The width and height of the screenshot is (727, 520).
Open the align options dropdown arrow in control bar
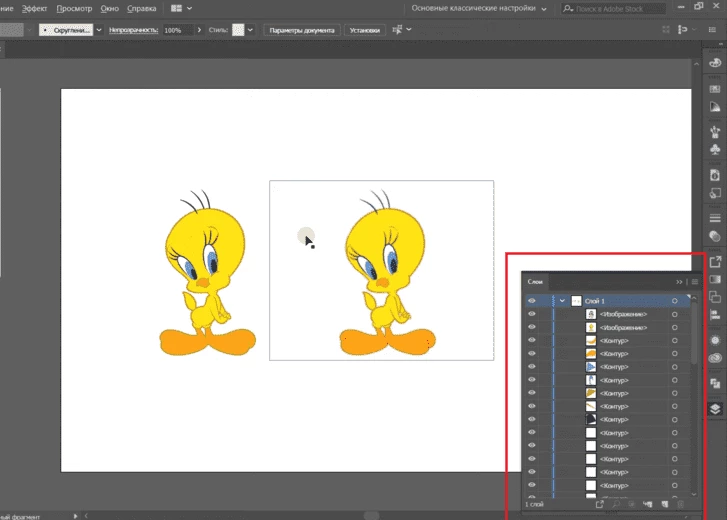click(x=408, y=30)
